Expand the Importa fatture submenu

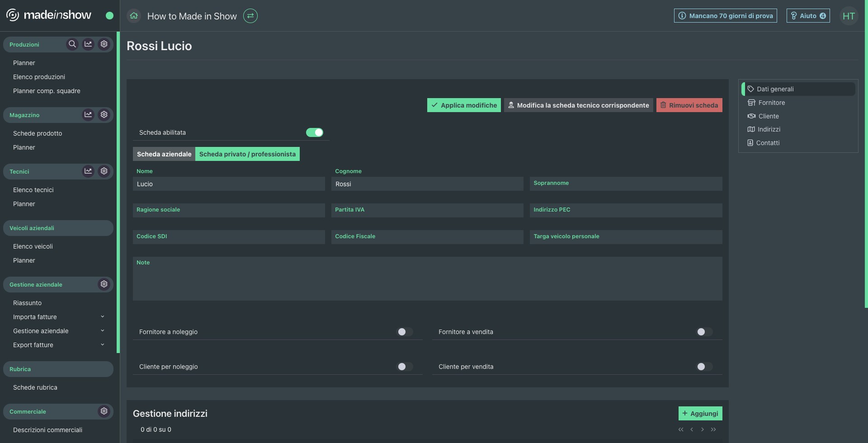(x=102, y=317)
